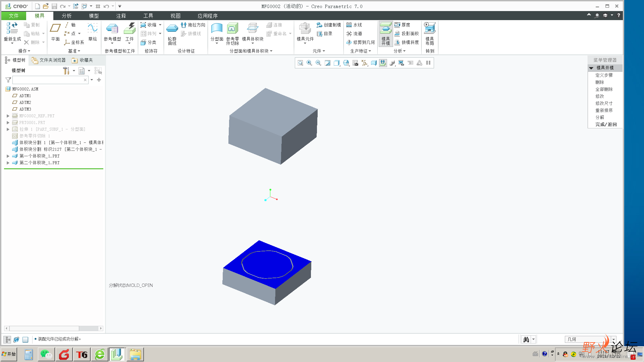Click 修改尺寸 in Menu Manager
The height and width of the screenshot is (362, 644).
[604, 103]
